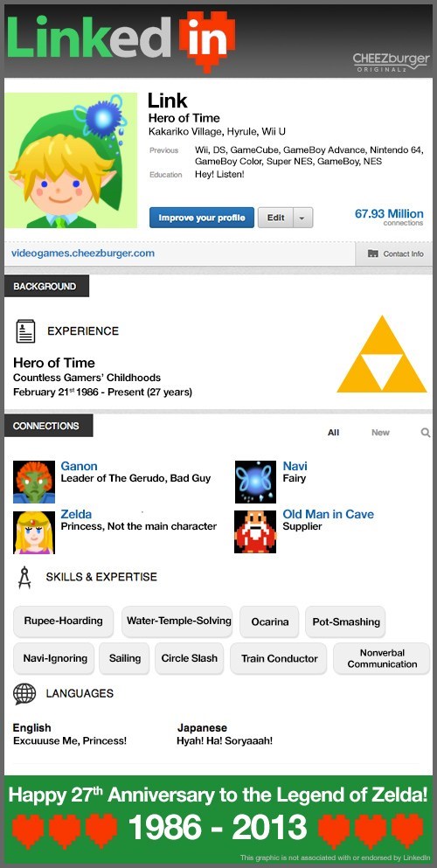Open Old Man in Cave profile link

click(328, 514)
